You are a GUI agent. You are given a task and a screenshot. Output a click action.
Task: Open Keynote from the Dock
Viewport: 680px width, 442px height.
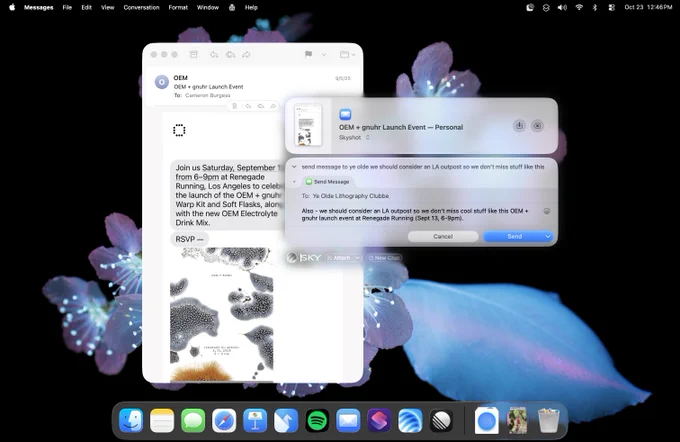(x=255, y=420)
